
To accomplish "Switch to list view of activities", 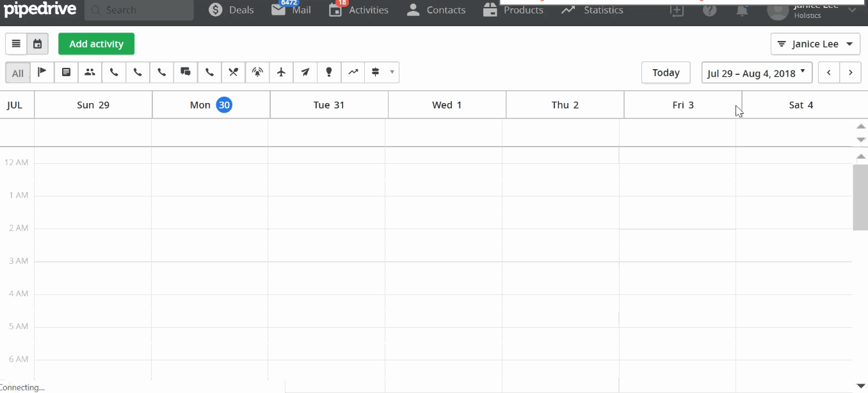I will 16,44.
